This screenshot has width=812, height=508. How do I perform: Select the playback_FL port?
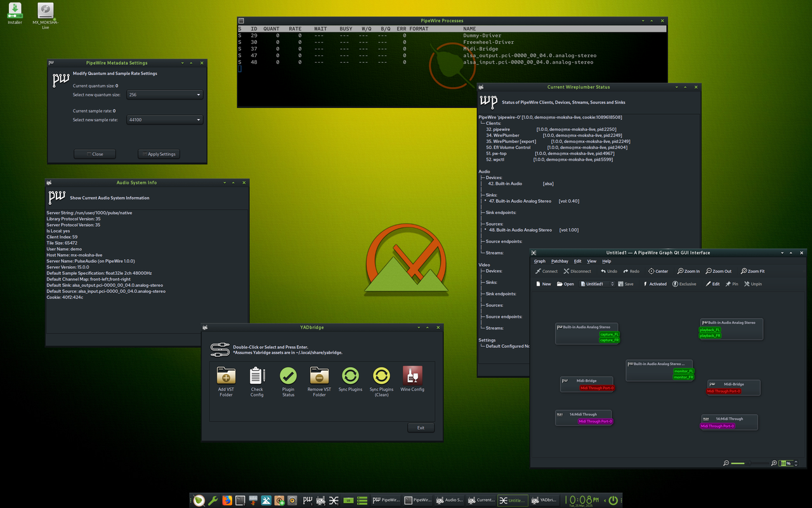[x=710, y=330]
